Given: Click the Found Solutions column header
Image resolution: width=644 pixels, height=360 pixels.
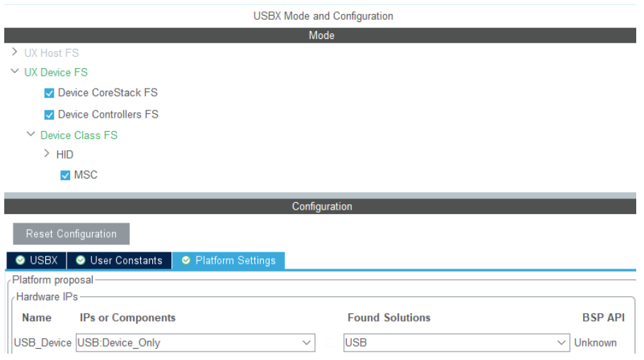Looking at the screenshot, I should pyautogui.click(x=389, y=317).
